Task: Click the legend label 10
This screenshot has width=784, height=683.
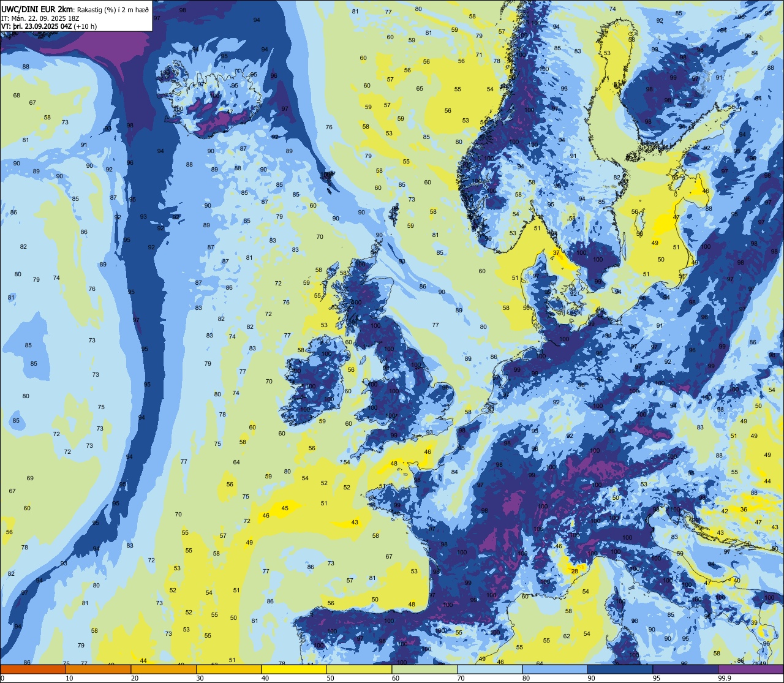Action: tap(69, 678)
